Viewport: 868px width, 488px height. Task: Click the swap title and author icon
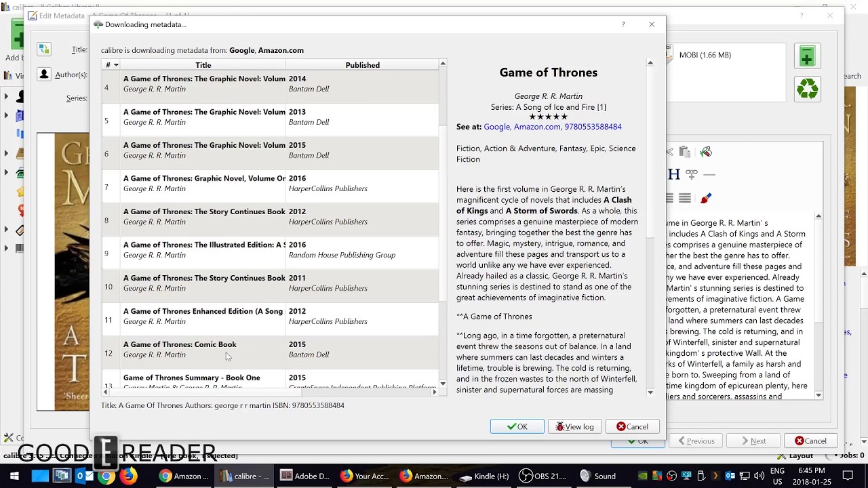(44, 49)
